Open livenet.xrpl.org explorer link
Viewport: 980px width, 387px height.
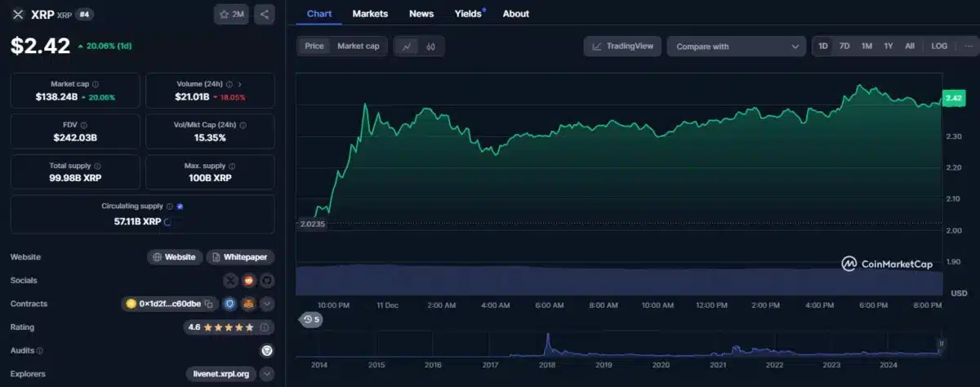[x=220, y=375]
